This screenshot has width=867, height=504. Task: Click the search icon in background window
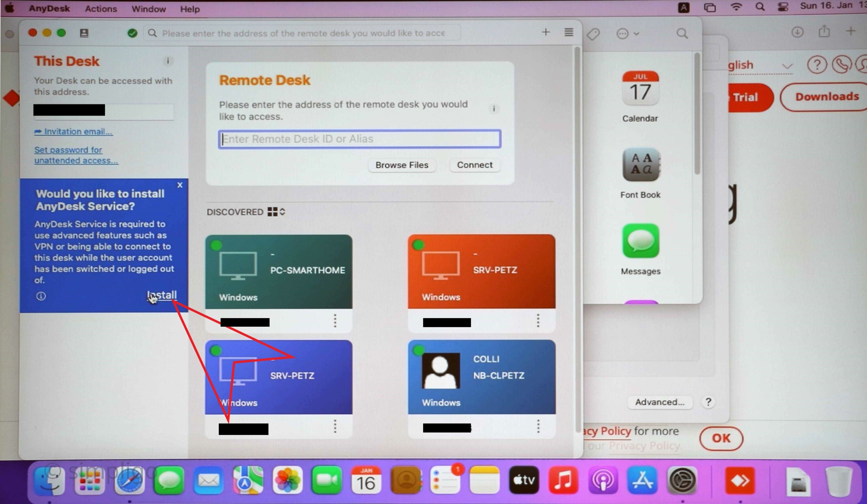click(682, 34)
